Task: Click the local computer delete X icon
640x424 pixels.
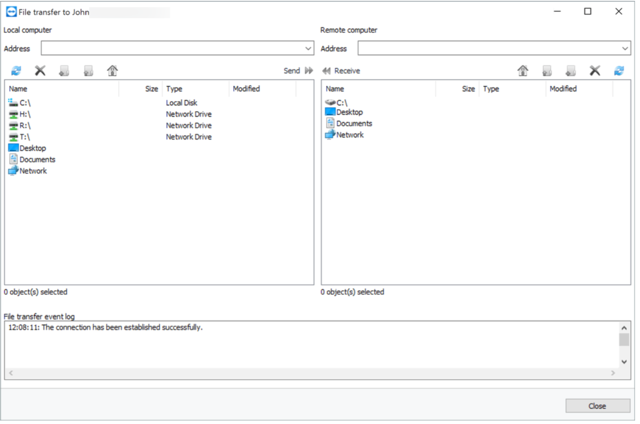Action: pos(40,71)
